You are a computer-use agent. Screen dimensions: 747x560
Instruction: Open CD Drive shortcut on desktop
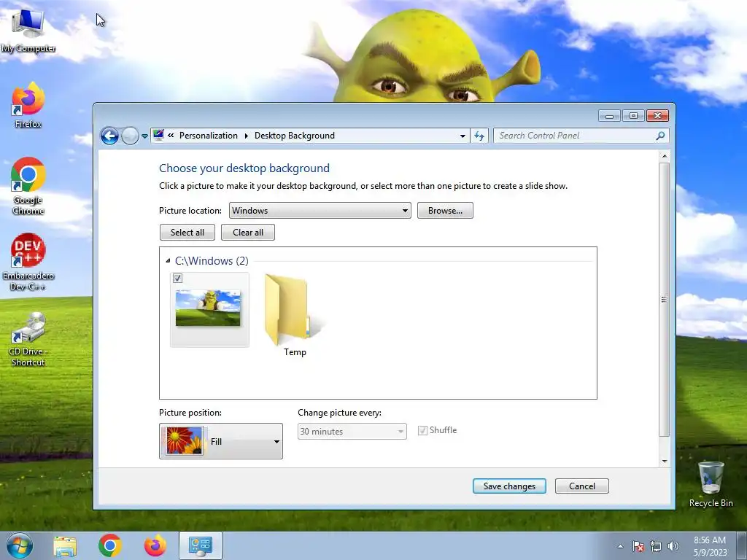coord(28,340)
